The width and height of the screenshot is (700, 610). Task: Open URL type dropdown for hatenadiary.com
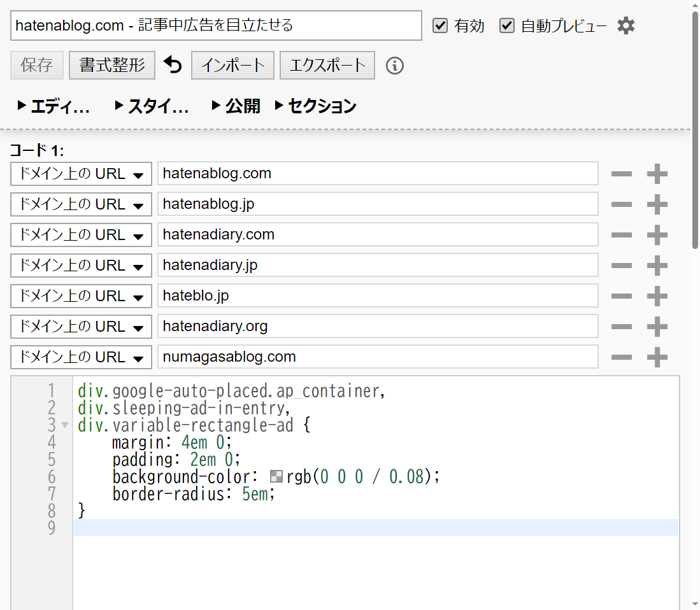point(82,235)
